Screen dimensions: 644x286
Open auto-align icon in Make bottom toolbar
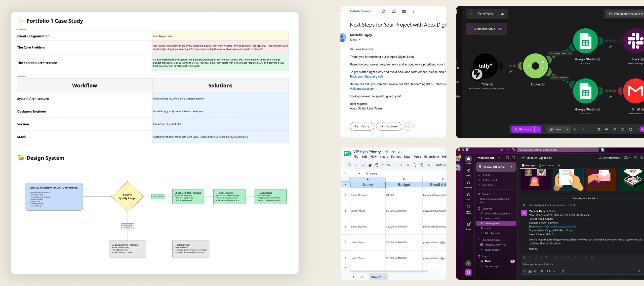pyautogui.click(x=591, y=129)
